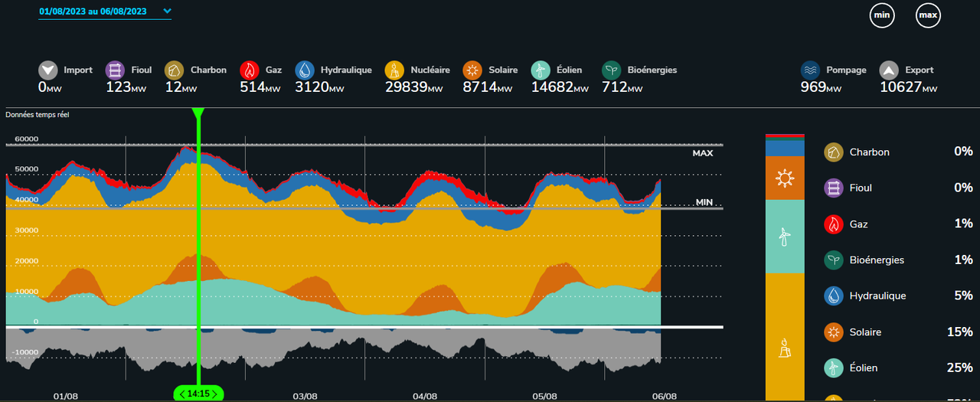Click the 05/08 date on timeline axis
980x402 pixels.
coord(544,397)
